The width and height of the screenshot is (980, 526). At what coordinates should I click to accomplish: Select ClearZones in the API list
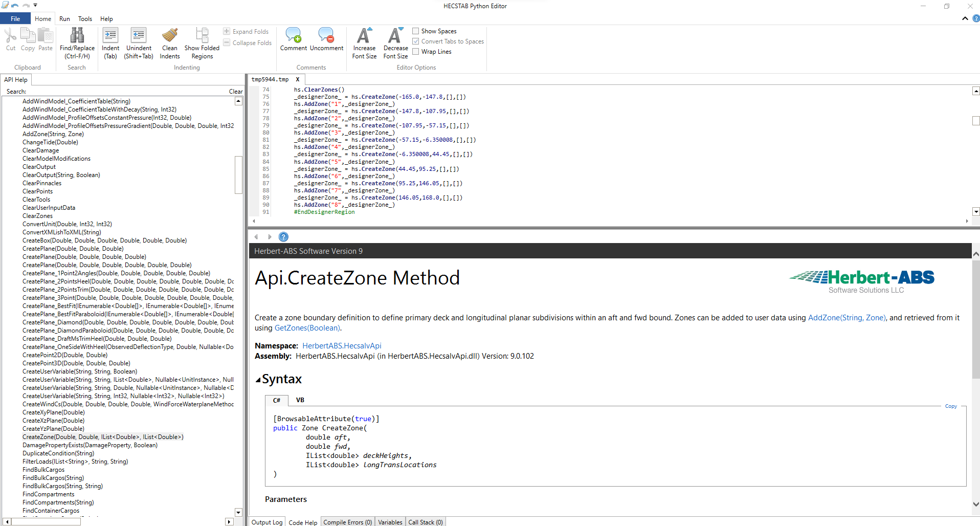(37, 216)
